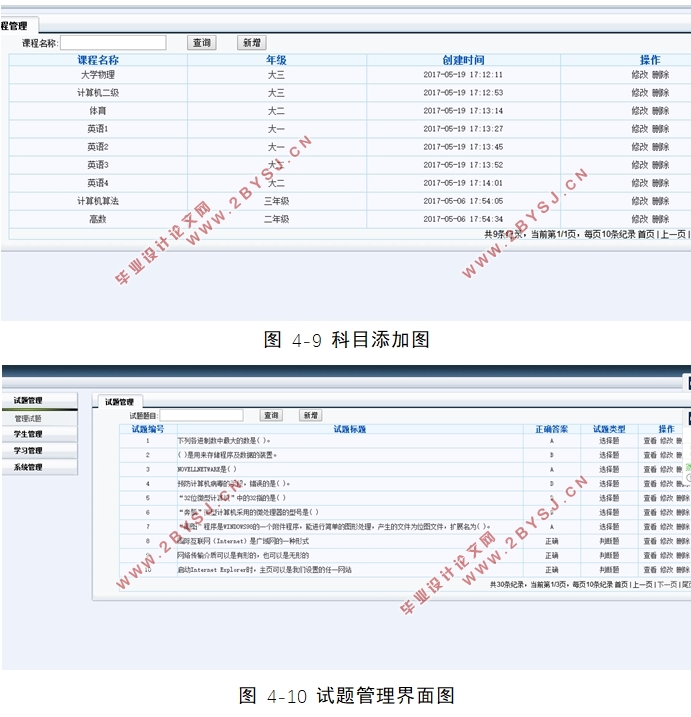Click 新增 button beside 课程名称 field

pyautogui.click(x=252, y=43)
